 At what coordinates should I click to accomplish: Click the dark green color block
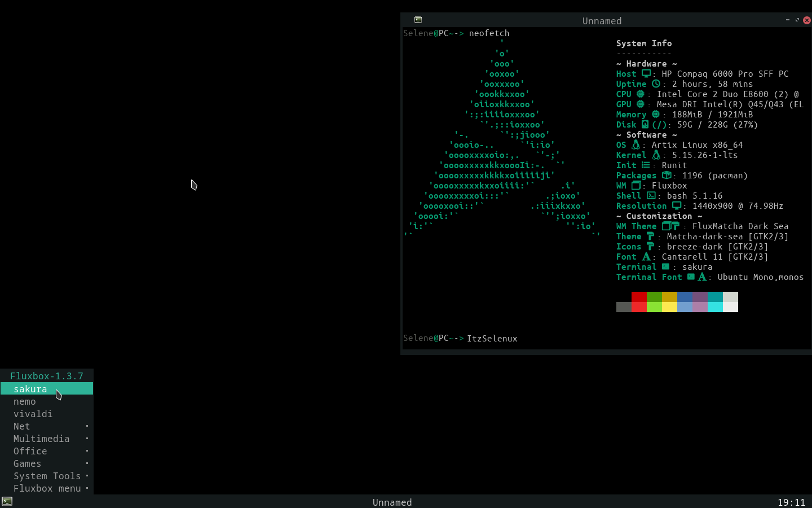654,297
